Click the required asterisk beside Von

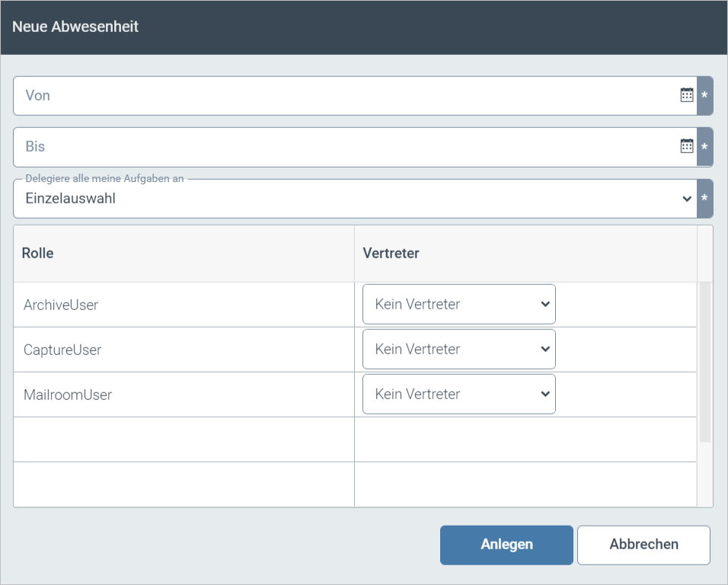click(x=704, y=96)
